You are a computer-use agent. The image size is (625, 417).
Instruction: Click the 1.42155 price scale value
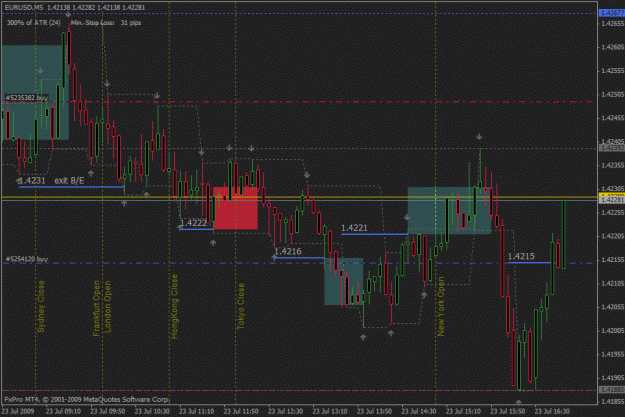point(612,260)
